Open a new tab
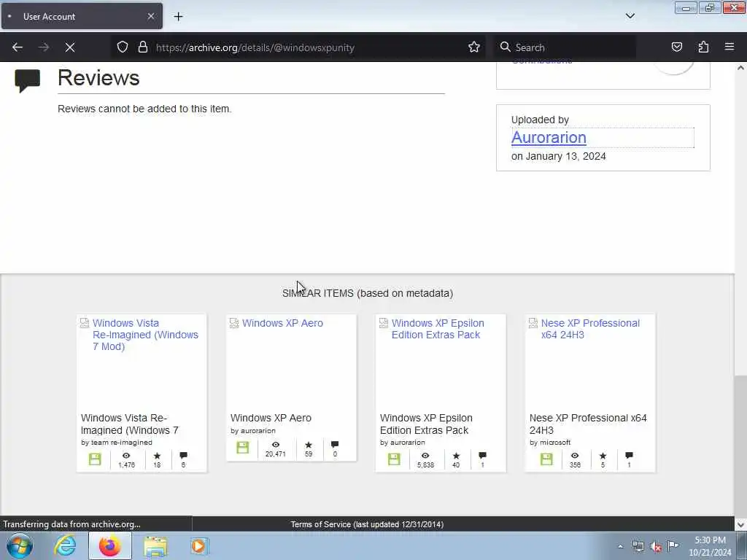The image size is (747, 560). (178, 17)
